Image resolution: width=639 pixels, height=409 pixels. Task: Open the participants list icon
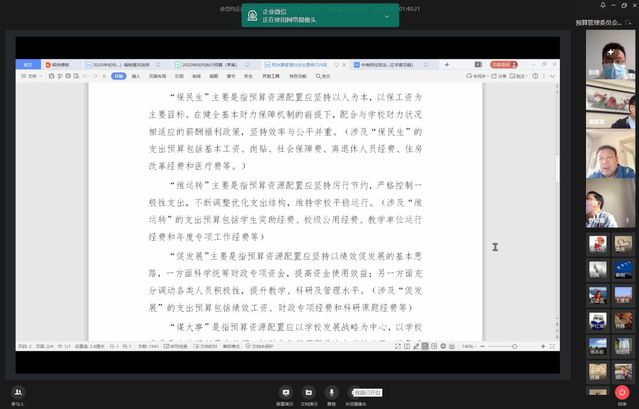pos(18,392)
